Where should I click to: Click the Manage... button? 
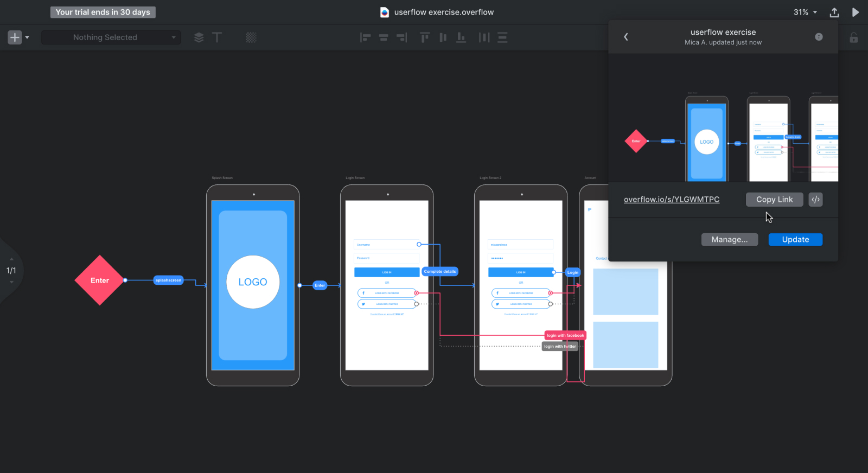(x=730, y=240)
